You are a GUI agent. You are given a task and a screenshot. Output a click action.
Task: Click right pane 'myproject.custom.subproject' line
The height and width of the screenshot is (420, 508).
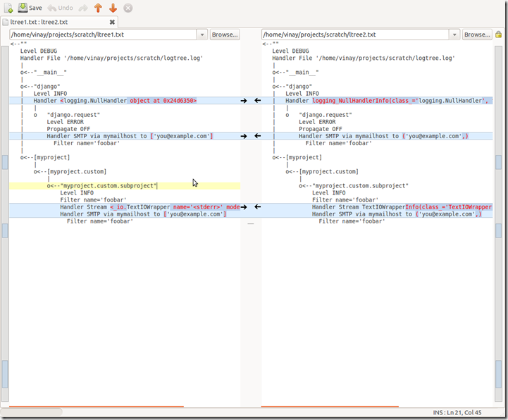354,186
